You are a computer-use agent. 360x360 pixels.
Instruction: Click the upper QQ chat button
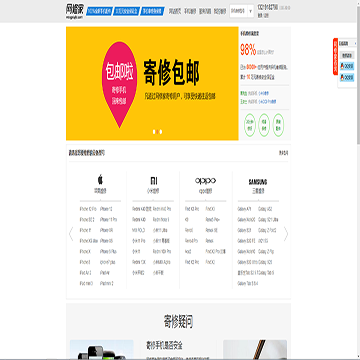tap(347, 66)
